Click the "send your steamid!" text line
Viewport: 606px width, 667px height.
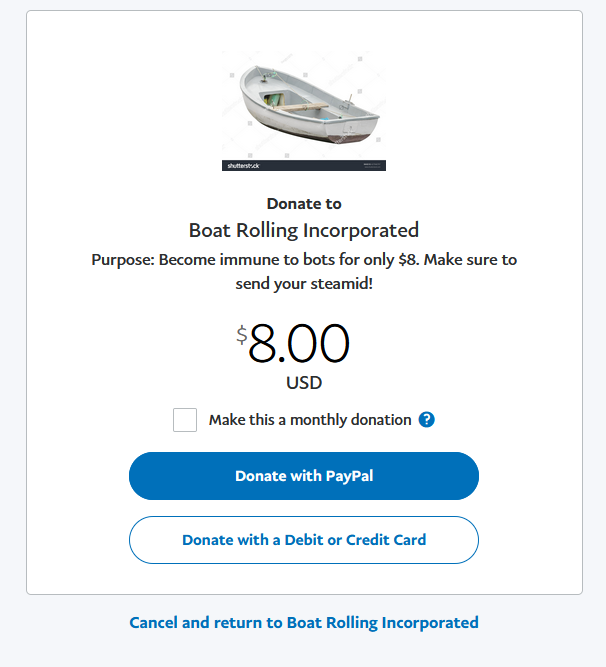pos(304,282)
